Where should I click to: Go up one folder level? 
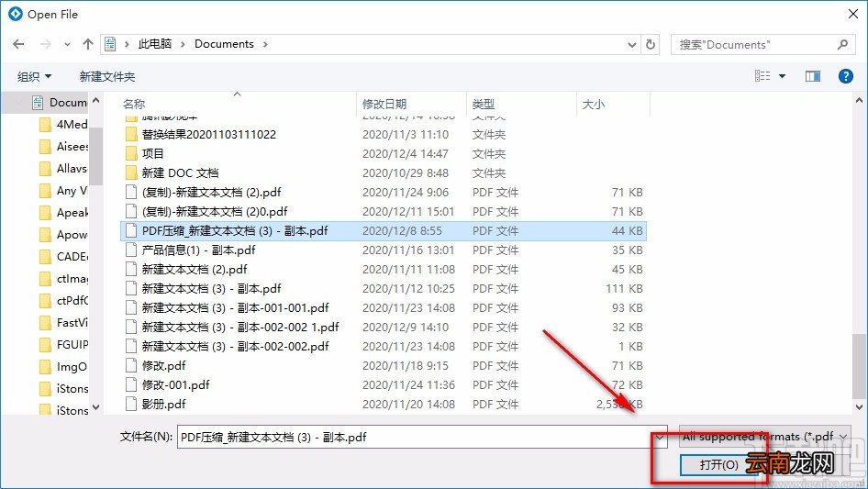click(x=87, y=44)
